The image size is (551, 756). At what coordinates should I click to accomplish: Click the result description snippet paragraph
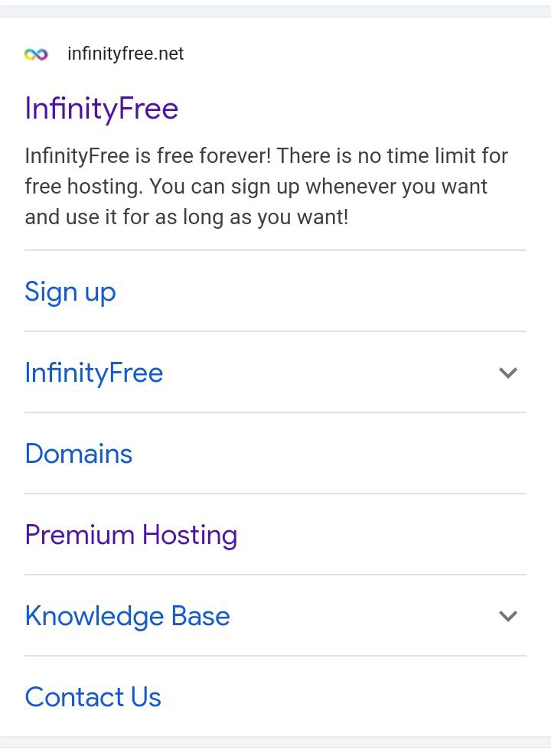coord(266,187)
